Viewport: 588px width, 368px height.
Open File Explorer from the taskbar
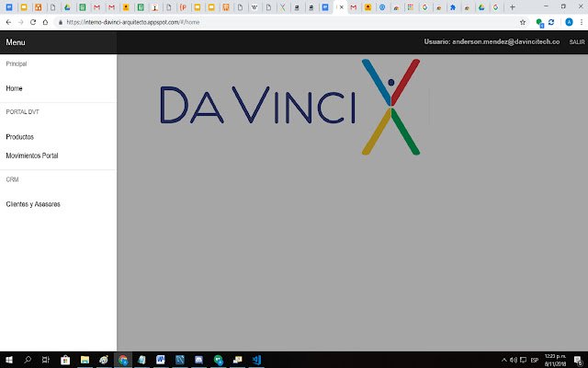tap(85, 360)
